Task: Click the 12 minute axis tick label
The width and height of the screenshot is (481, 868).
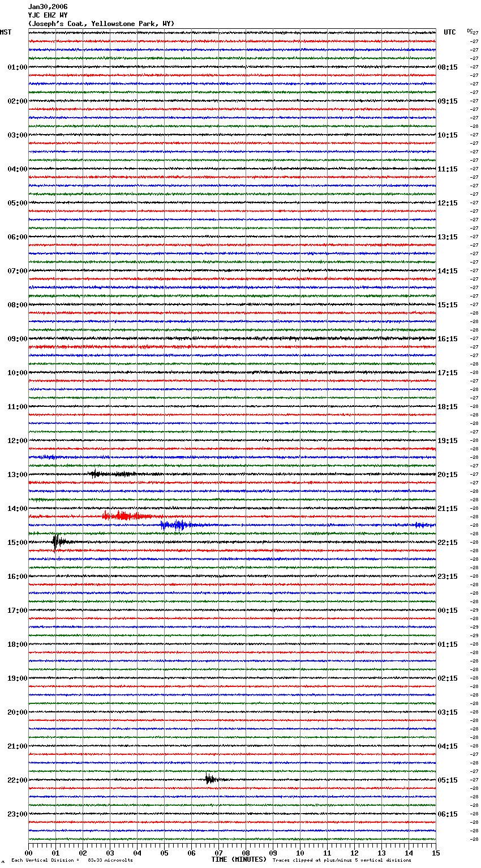Action: tap(354, 853)
